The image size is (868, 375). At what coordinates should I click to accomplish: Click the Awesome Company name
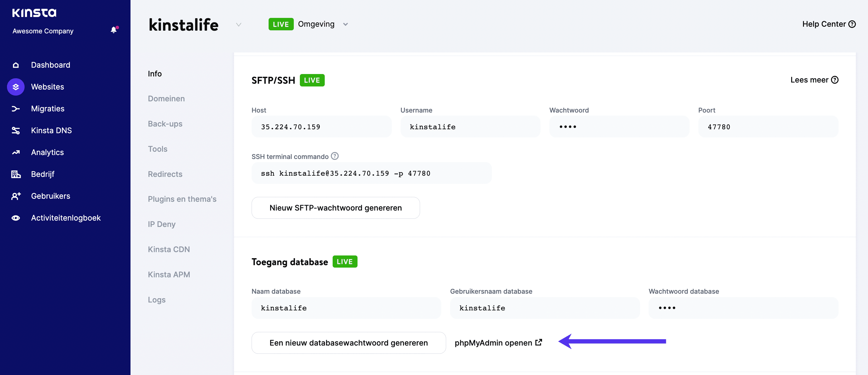pyautogui.click(x=43, y=31)
